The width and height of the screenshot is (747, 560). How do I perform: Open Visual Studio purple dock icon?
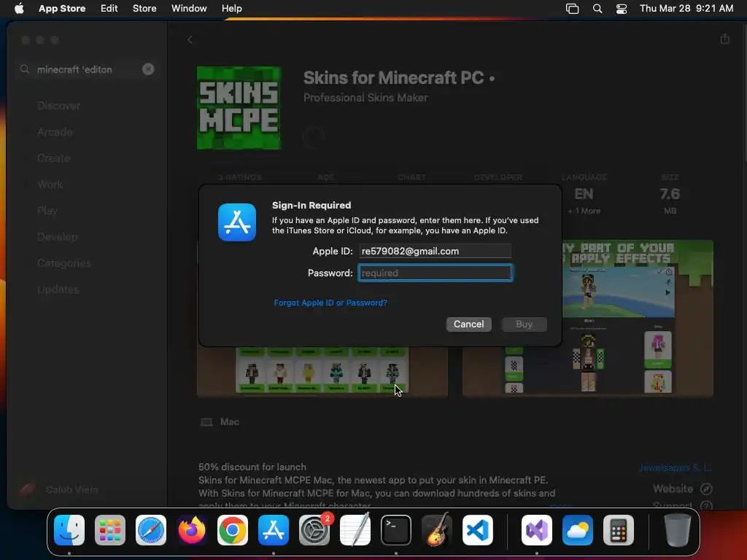coord(537,530)
